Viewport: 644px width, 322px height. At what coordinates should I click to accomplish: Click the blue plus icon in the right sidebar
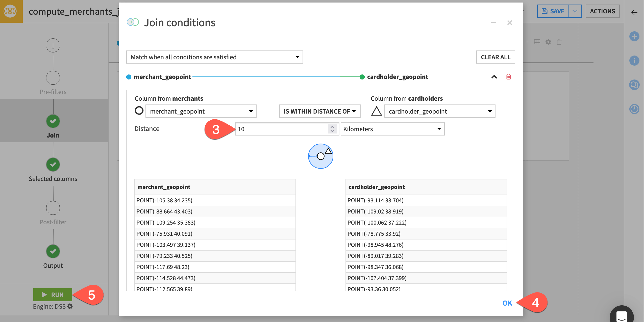point(635,37)
